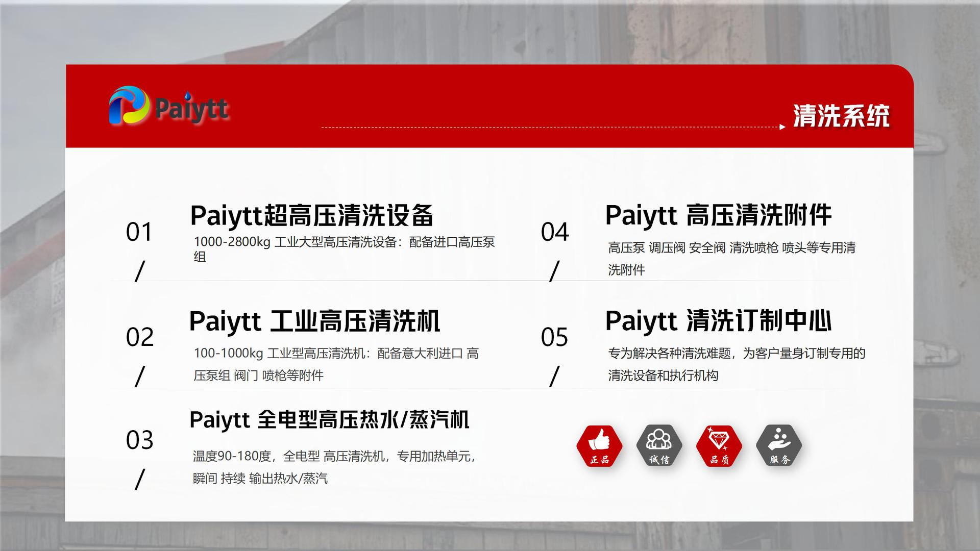Click the number 03 marker
The height and width of the screenshot is (551, 980).
tap(139, 440)
